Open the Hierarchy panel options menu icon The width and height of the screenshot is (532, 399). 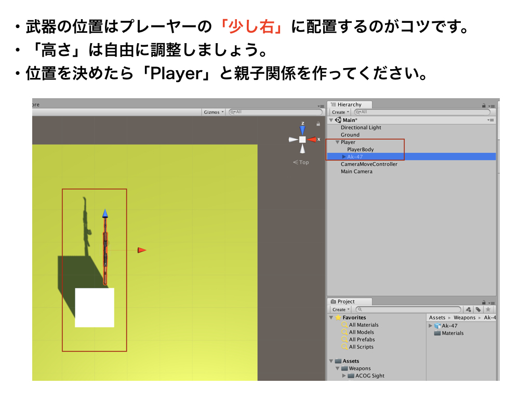491,106
